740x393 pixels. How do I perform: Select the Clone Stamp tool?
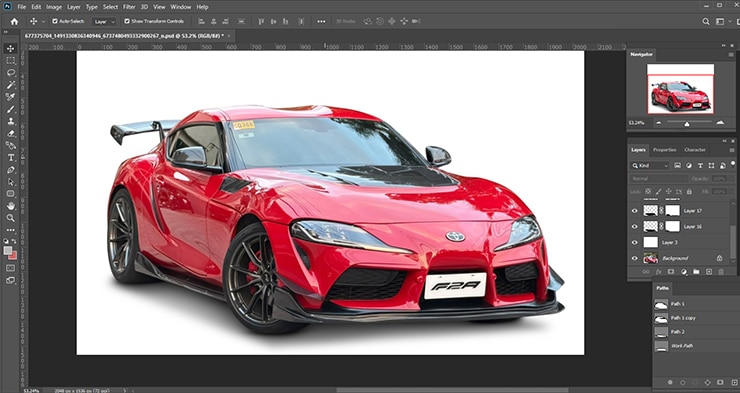click(x=10, y=121)
